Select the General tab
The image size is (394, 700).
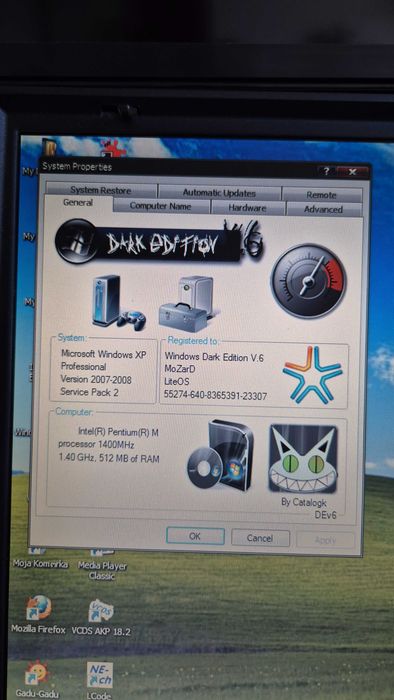(x=78, y=203)
